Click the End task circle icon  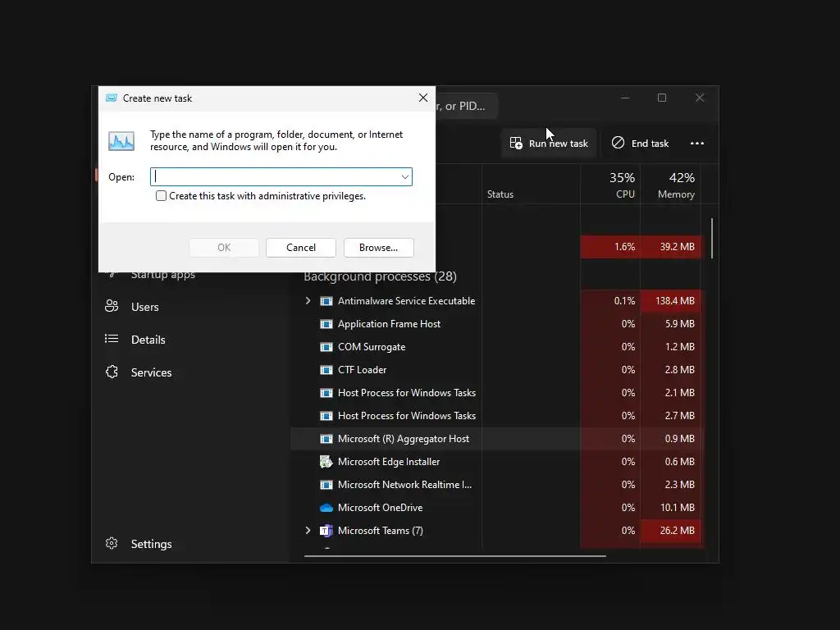[x=618, y=143]
